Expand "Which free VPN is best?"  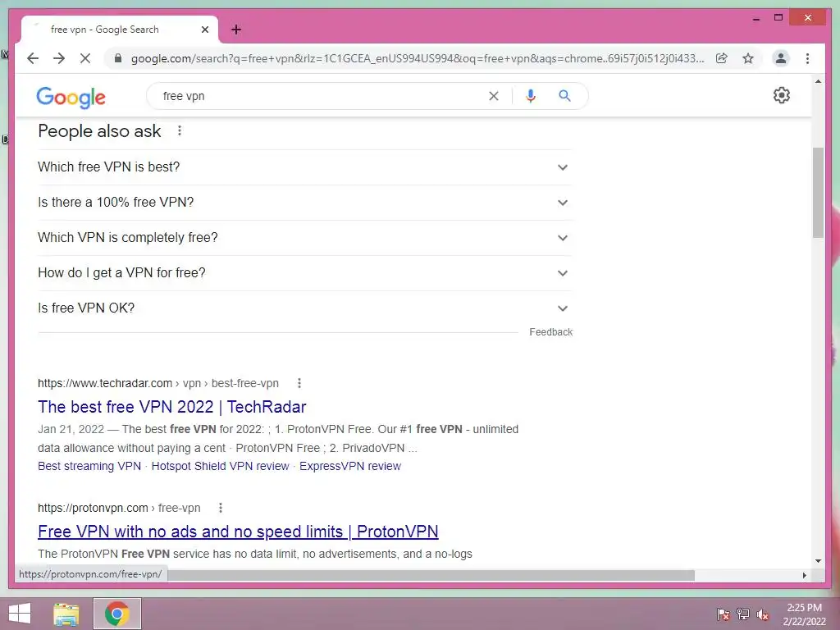point(304,167)
